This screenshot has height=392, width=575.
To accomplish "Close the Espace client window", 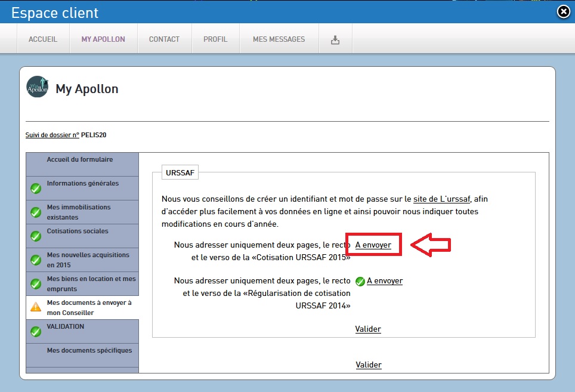I will pyautogui.click(x=563, y=12).
